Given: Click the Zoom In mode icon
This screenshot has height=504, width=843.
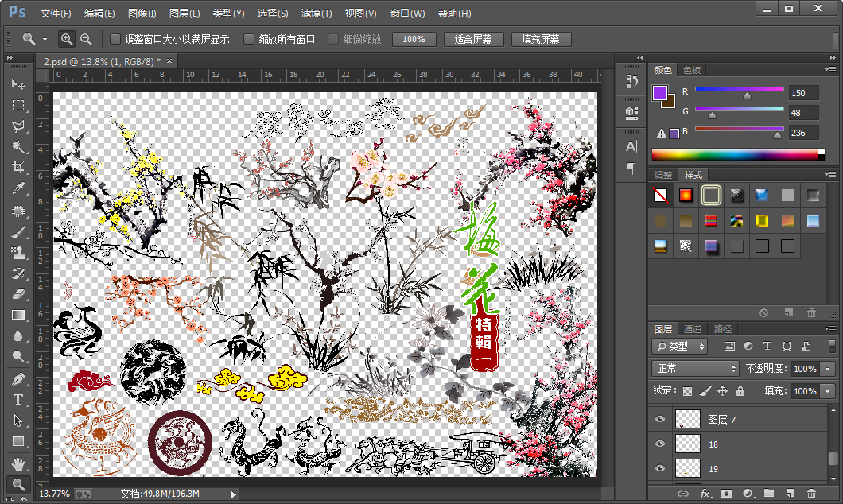Looking at the screenshot, I should (66, 39).
